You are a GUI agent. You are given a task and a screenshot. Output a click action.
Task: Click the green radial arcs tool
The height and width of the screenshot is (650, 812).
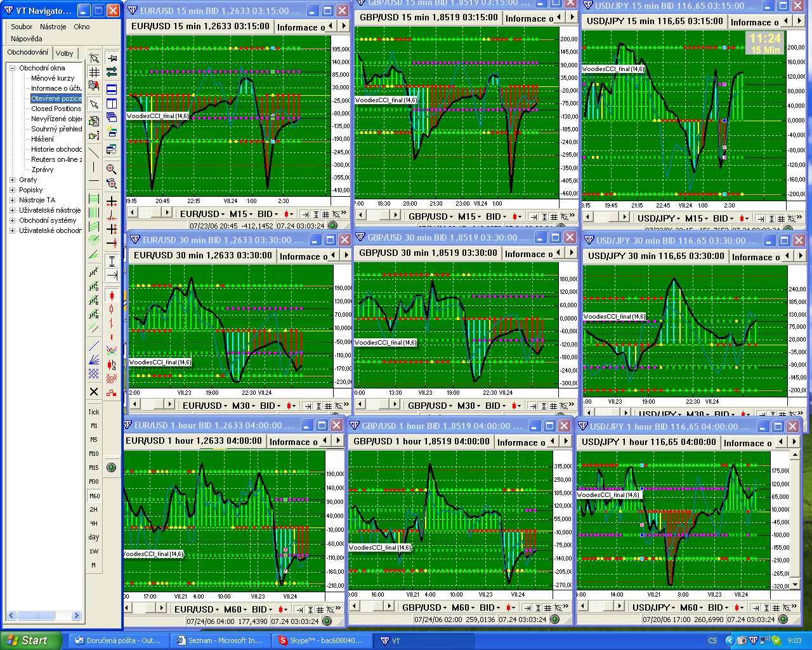[94, 241]
